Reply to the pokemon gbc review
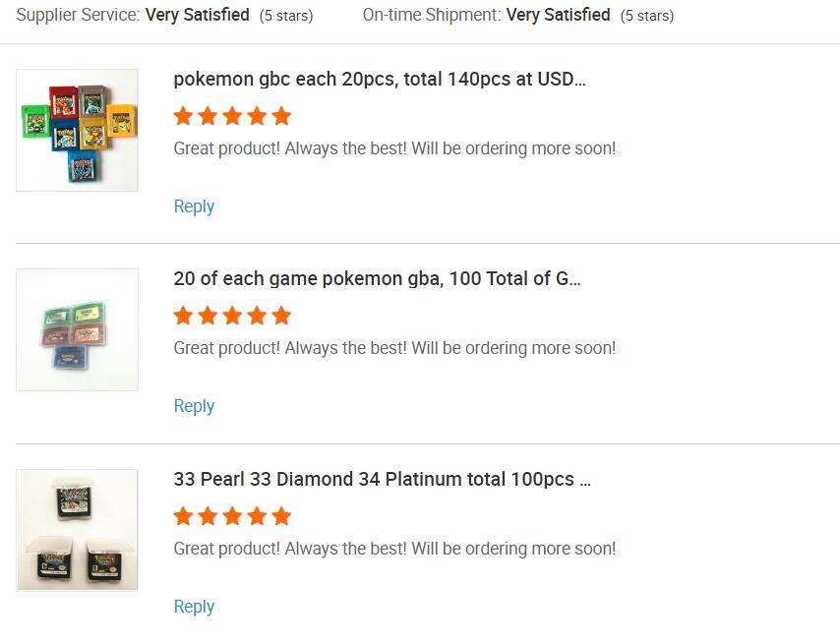 tap(194, 206)
